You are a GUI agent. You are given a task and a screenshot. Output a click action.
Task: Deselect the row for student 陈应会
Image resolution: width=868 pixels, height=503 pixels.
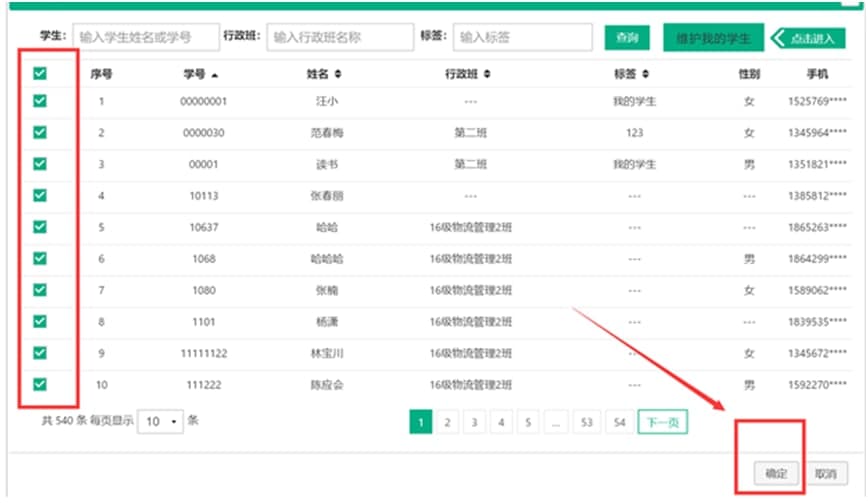pyautogui.click(x=40, y=384)
